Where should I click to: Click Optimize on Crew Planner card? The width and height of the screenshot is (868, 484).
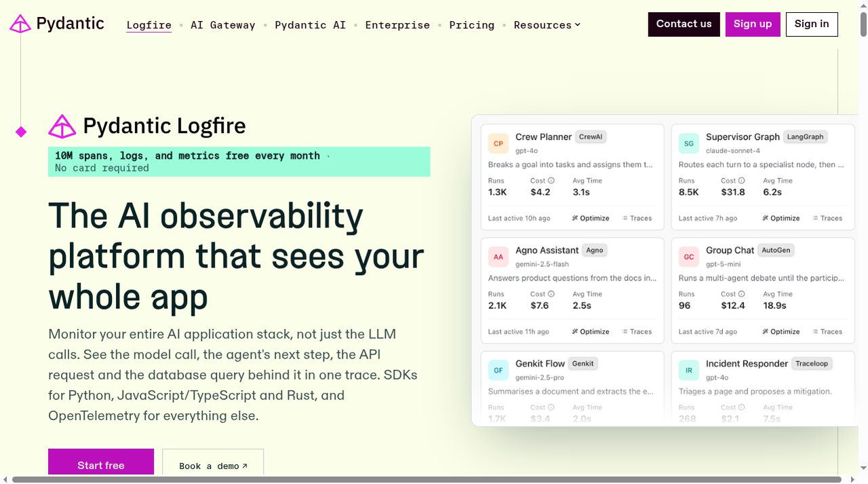(591, 219)
